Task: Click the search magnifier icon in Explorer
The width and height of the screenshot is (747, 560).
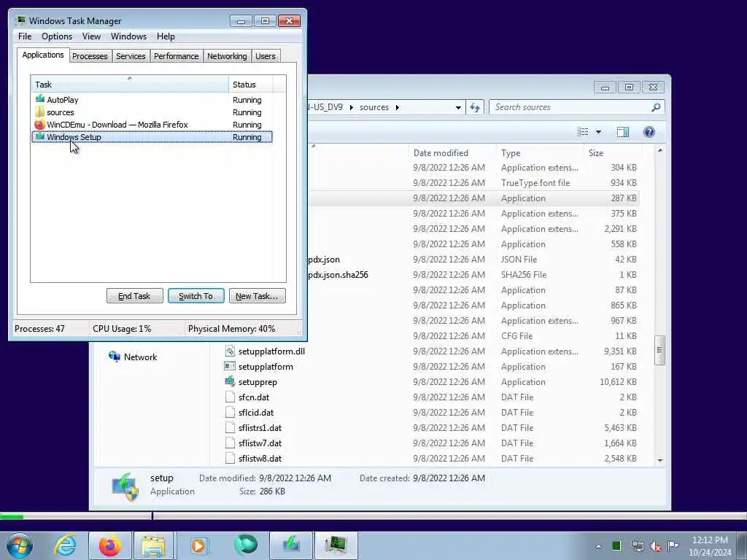Action: coord(656,107)
